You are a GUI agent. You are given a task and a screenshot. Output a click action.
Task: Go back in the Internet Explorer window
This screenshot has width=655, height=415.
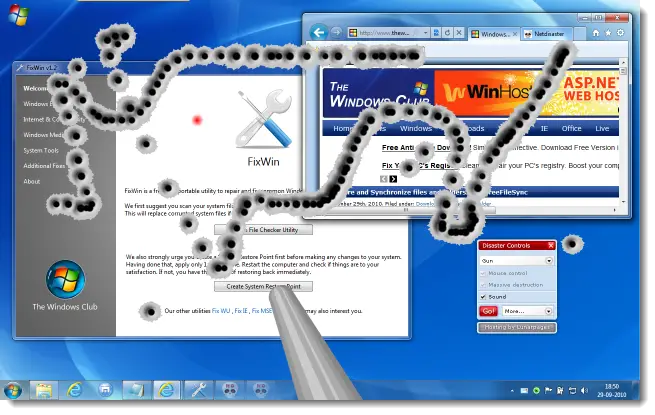tap(319, 33)
